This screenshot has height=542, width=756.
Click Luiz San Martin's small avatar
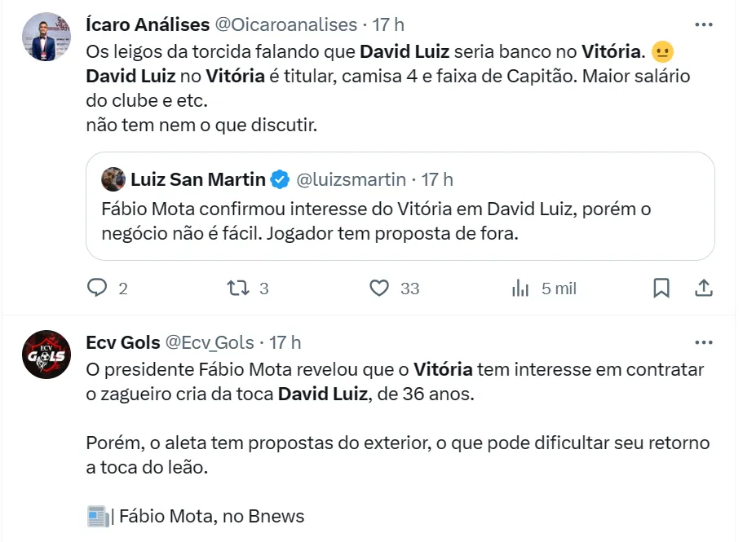coord(113,179)
